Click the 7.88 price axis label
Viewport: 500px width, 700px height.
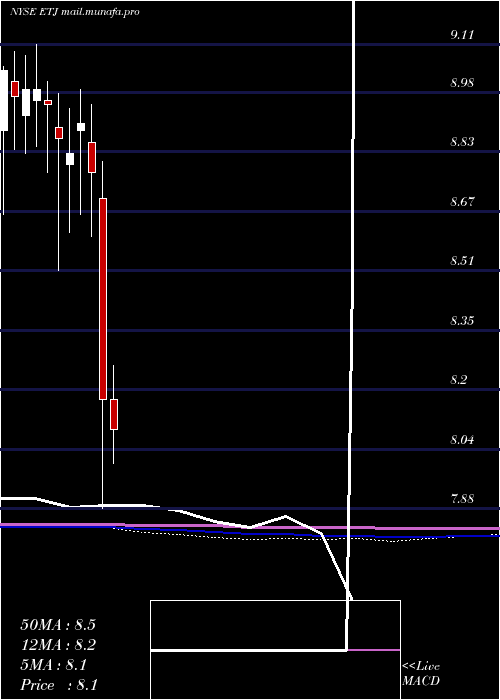(x=462, y=499)
